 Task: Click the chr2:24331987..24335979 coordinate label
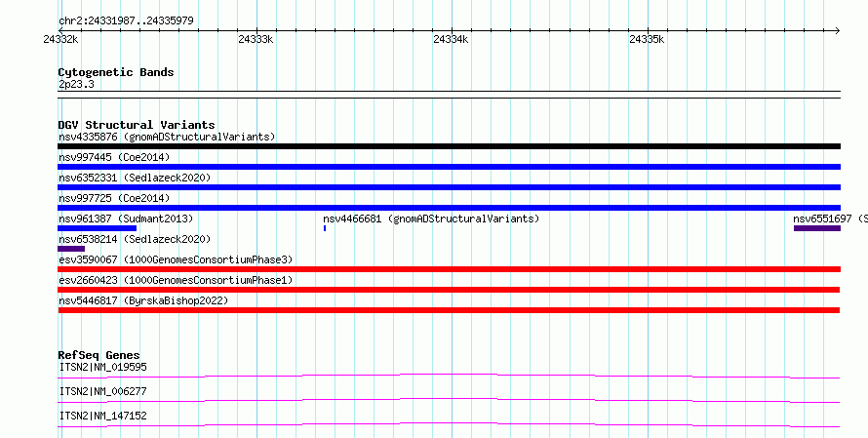[126, 21]
